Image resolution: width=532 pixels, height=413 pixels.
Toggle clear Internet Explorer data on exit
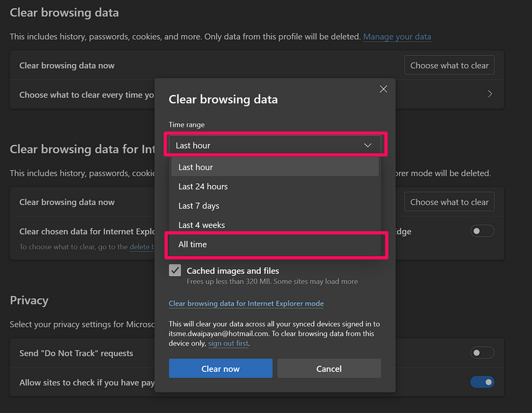click(482, 231)
